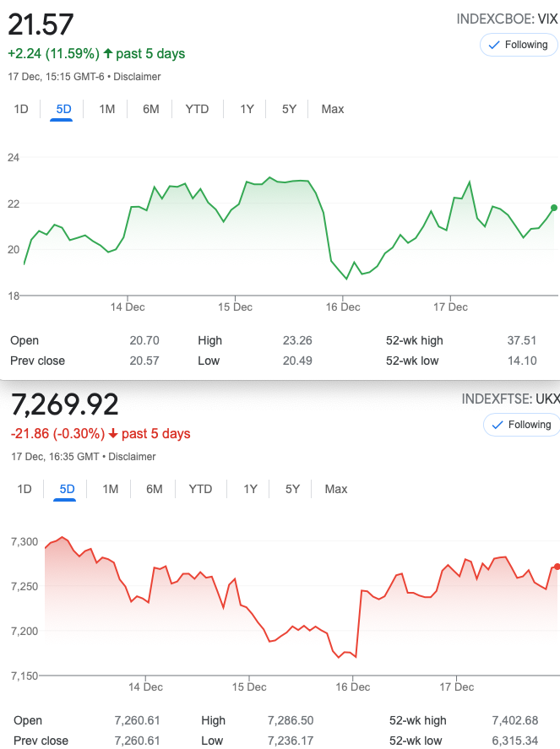
Task: Click the 16 Dec marker on VIX axis
Action: 343,307
